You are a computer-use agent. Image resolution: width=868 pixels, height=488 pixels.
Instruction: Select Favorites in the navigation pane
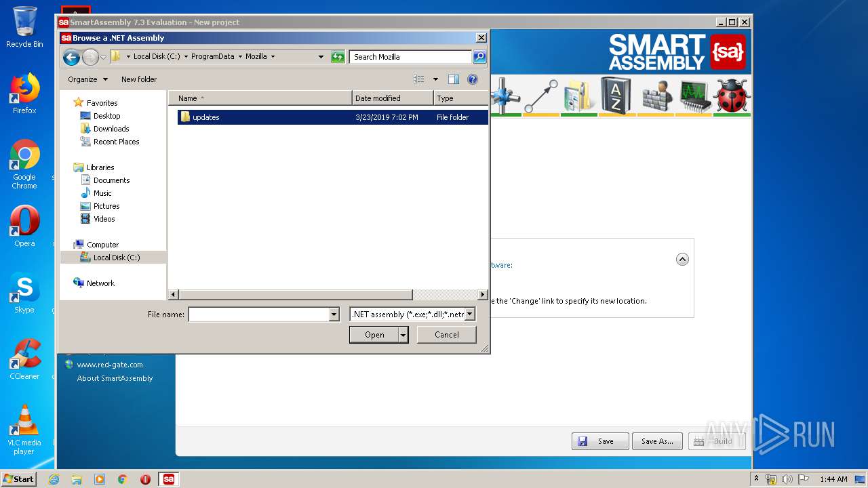[x=102, y=103]
